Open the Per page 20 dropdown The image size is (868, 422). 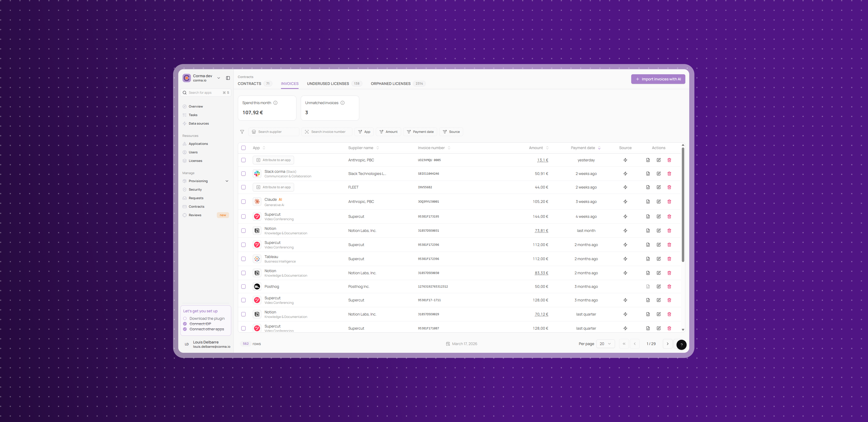(605, 344)
